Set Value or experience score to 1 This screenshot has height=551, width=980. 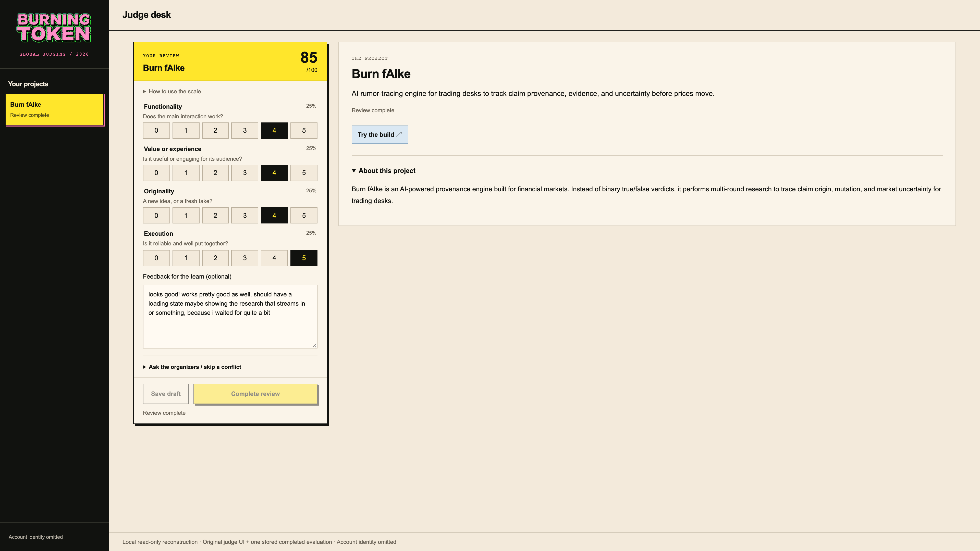[186, 173]
